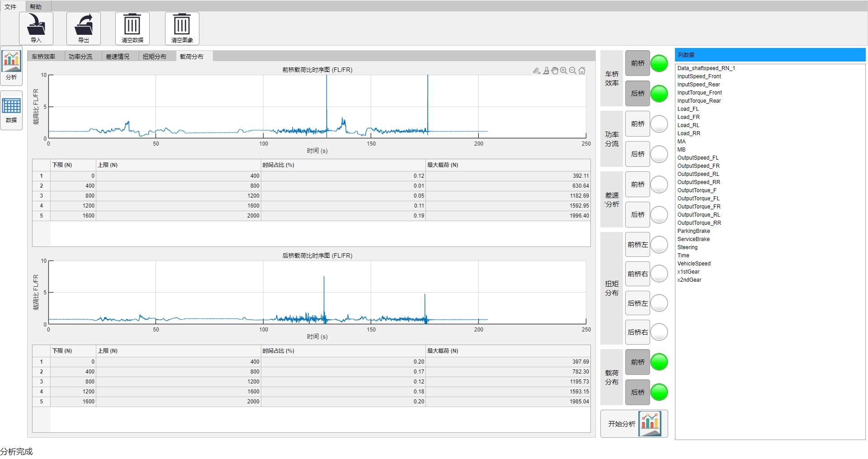Open the 文件 menu
Image resolution: width=868 pixels, height=459 pixels.
pos(10,7)
